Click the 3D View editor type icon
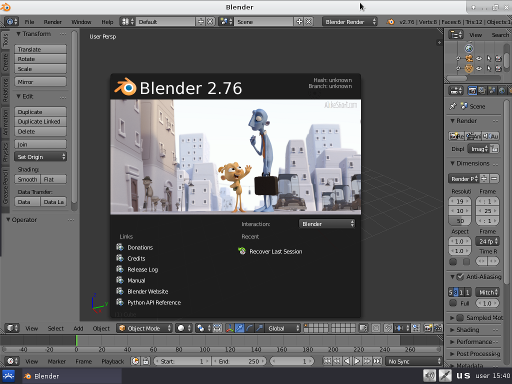This screenshot has width=512, height=384. click(12, 328)
